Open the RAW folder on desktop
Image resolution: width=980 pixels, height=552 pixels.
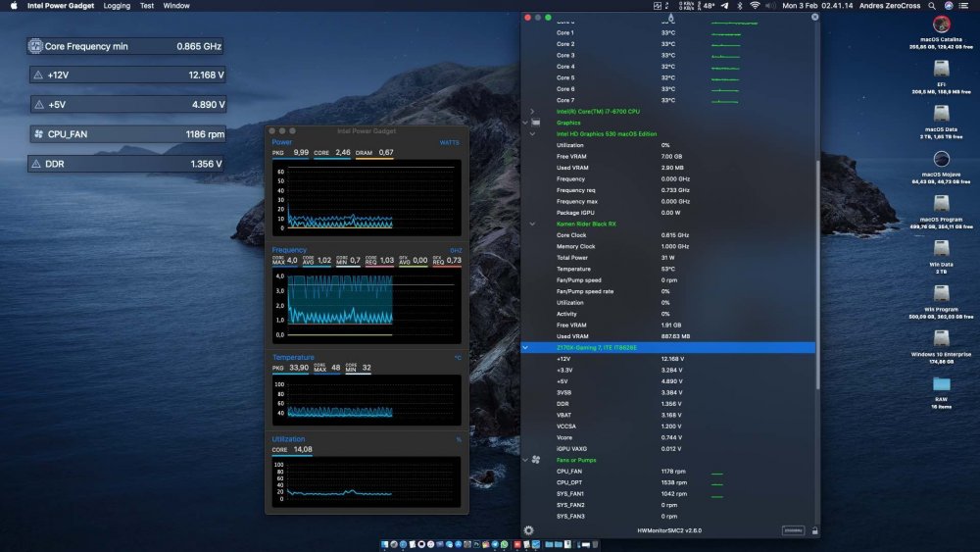(x=941, y=383)
